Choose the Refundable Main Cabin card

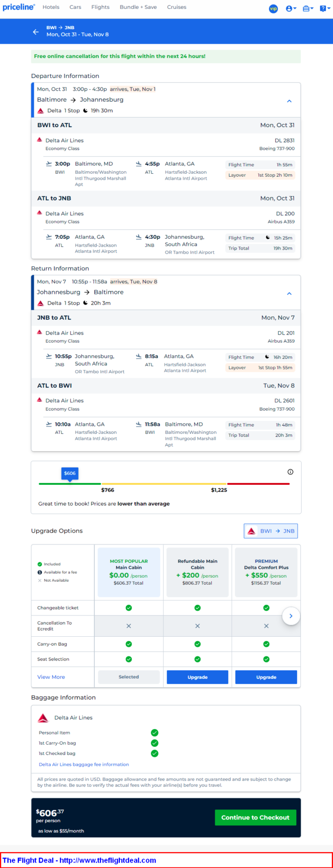pos(197,572)
